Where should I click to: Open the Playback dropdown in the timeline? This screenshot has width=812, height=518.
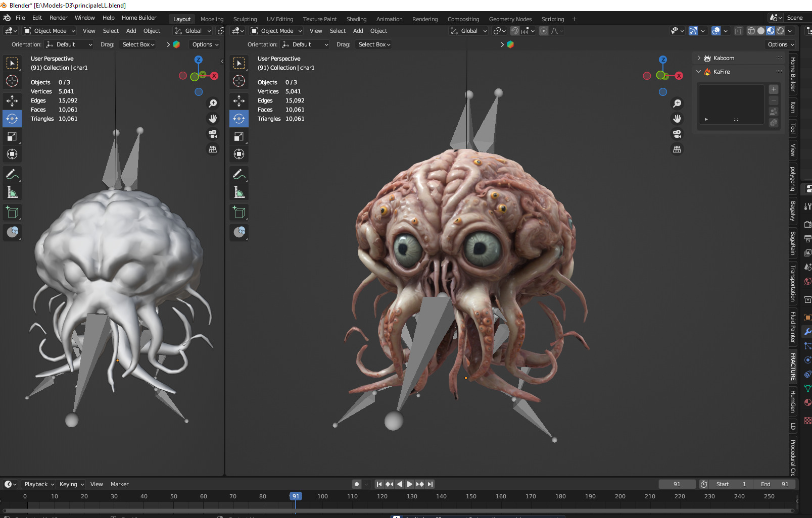tap(39, 484)
